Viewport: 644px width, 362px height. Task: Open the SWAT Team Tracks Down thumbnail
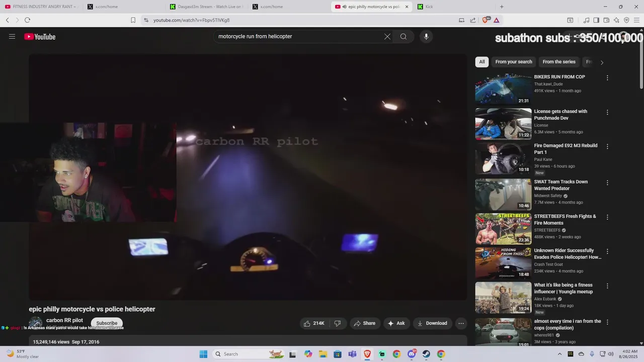(503, 195)
